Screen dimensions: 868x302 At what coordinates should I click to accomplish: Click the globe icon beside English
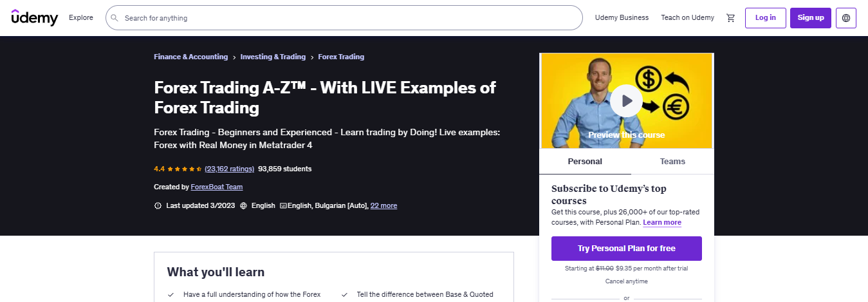point(243,206)
